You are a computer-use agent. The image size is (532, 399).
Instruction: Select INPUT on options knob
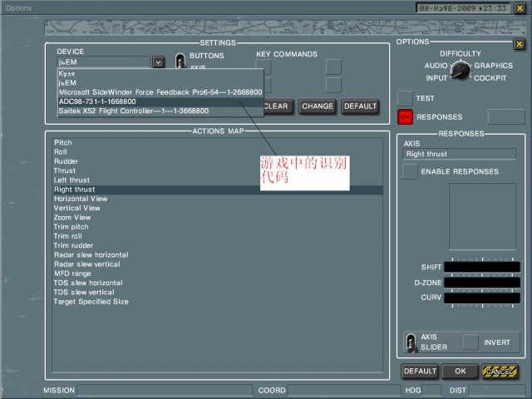tap(436, 78)
